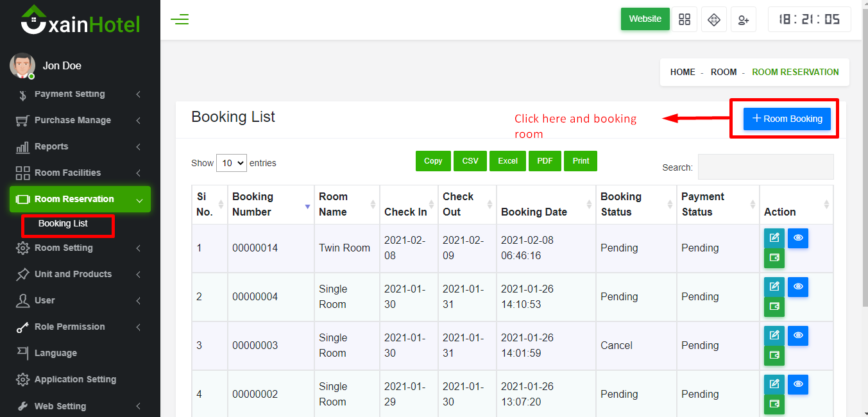Open the show entries count dropdown

coord(232,163)
